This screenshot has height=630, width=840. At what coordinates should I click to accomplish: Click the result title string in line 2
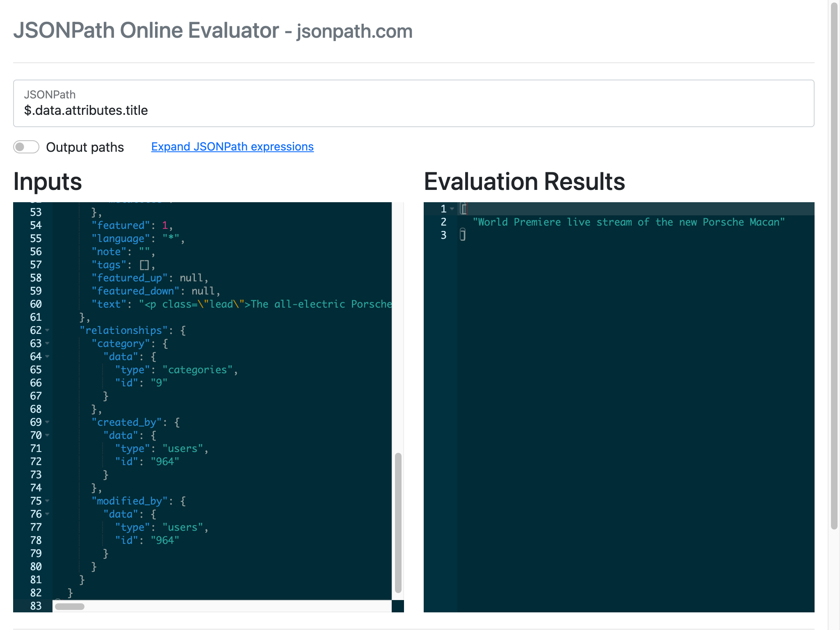point(628,222)
